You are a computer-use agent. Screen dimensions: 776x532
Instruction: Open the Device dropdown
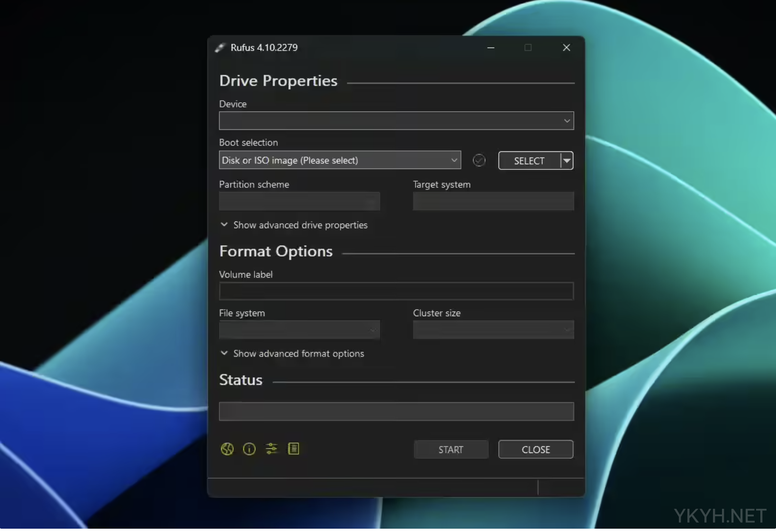point(567,121)
